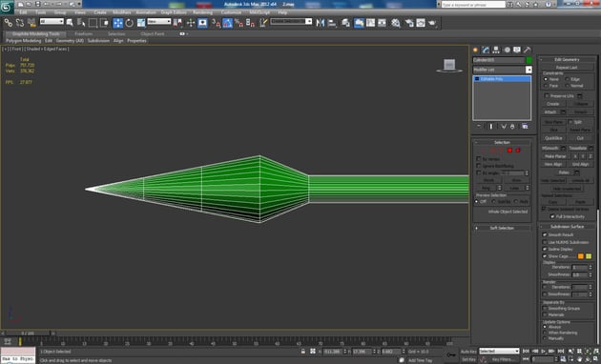The image size is (601, 364).
Task: Activate the Select and Uniform Scale tool
Action: pos(141,23)
